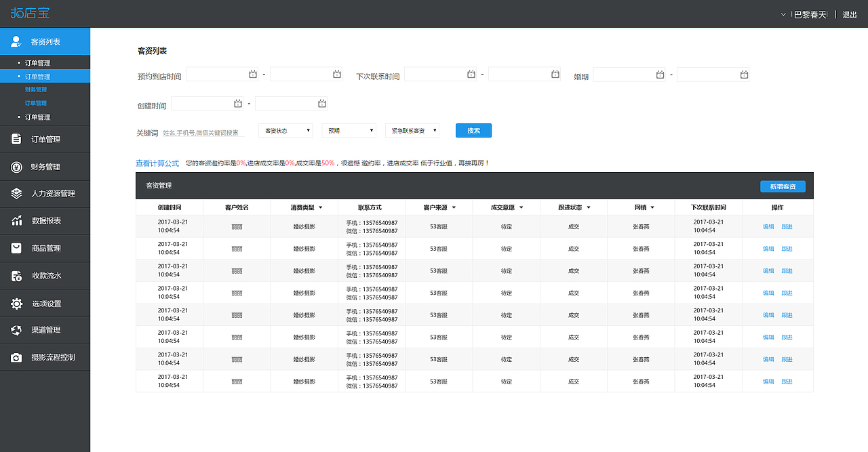
Task: Click the file icon for 收款流水
Action: coord(16,276)
